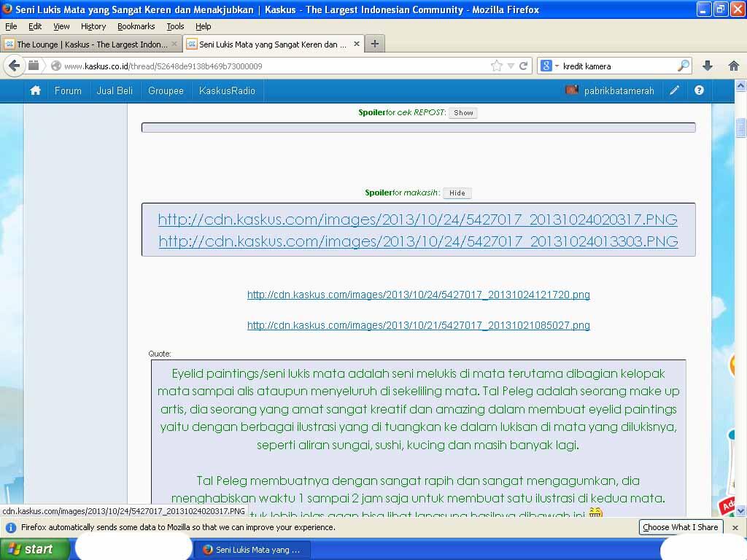
Task: Click the laughing emoticon in the quote
Action: tap(595, 513)
